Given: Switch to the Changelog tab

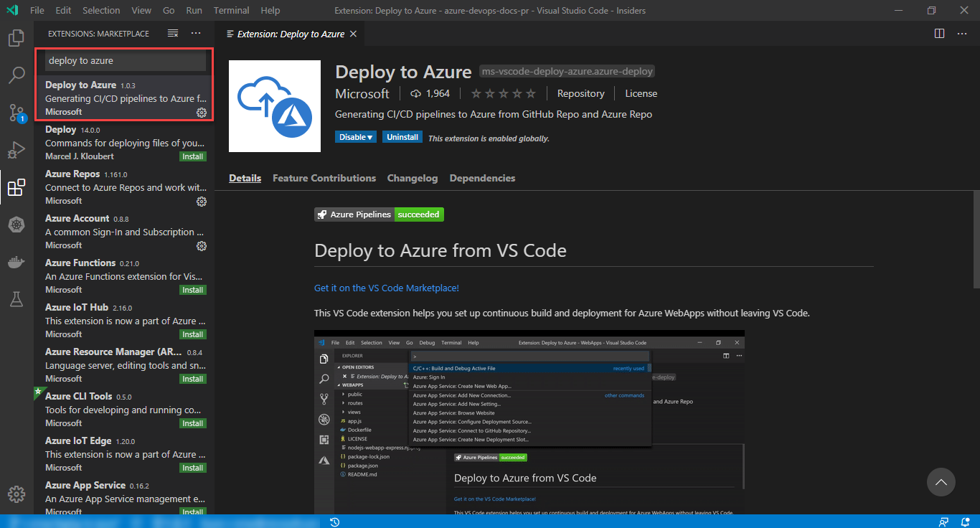Looking at the screenshot, I should (413, 178).
